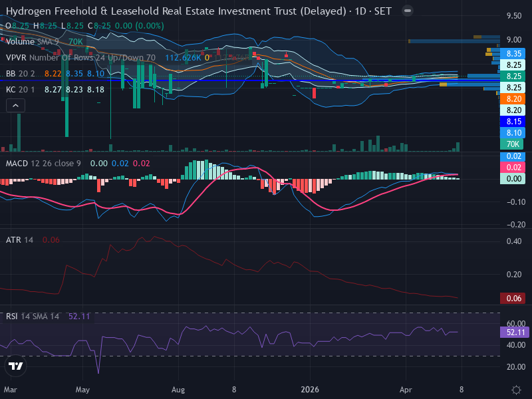
Task: Click the purple 52.11 RSI value label
Action: pyautogui.click(x=514, y=332)
